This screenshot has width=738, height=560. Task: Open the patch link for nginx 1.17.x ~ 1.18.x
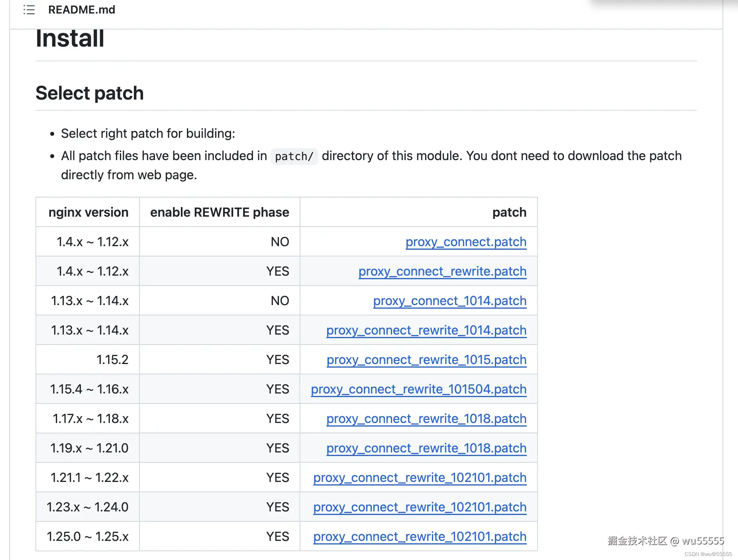point(426,419)
